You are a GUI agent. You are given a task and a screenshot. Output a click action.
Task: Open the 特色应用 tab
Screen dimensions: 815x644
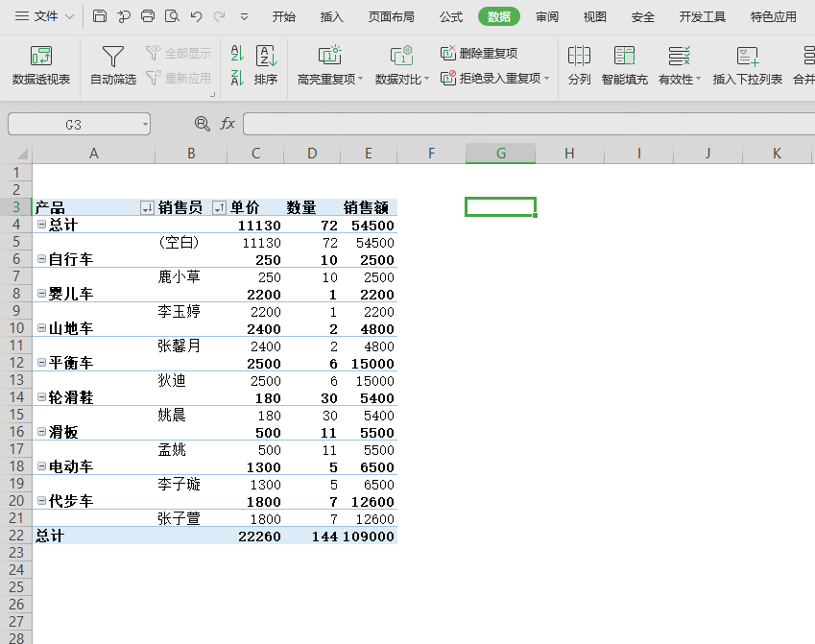pyautogui.click(x=774, y=17)
